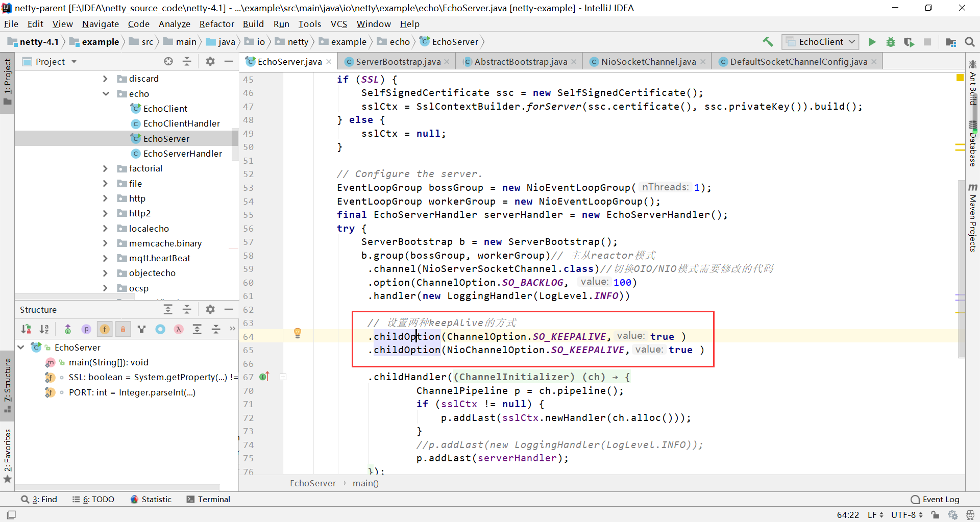Expand the discard folder

[106, 79]
